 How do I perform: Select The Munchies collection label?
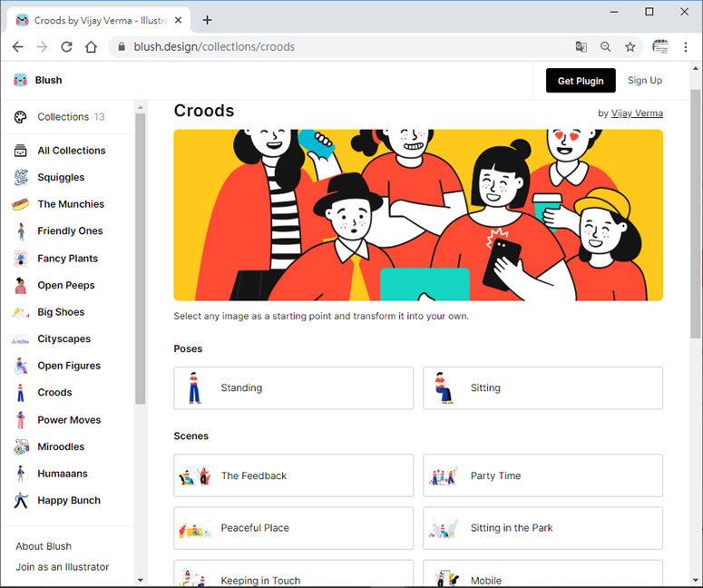(x=71, y=204)
